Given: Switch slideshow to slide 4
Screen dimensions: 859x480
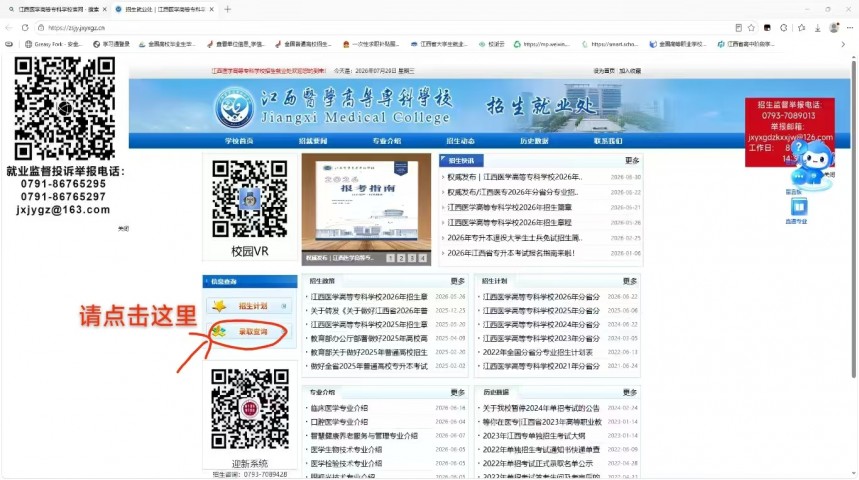Looking at the screenshot, I should coord(422,258).
